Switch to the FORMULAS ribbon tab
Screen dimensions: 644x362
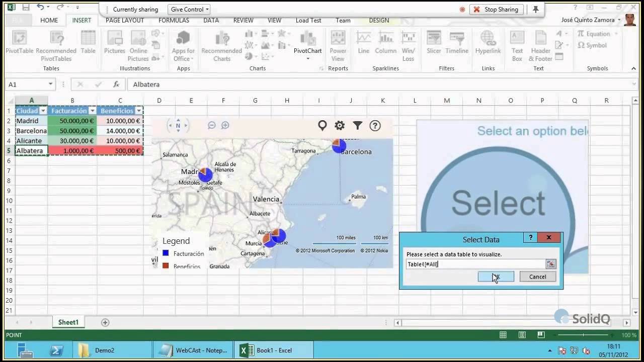pos(174,20)
